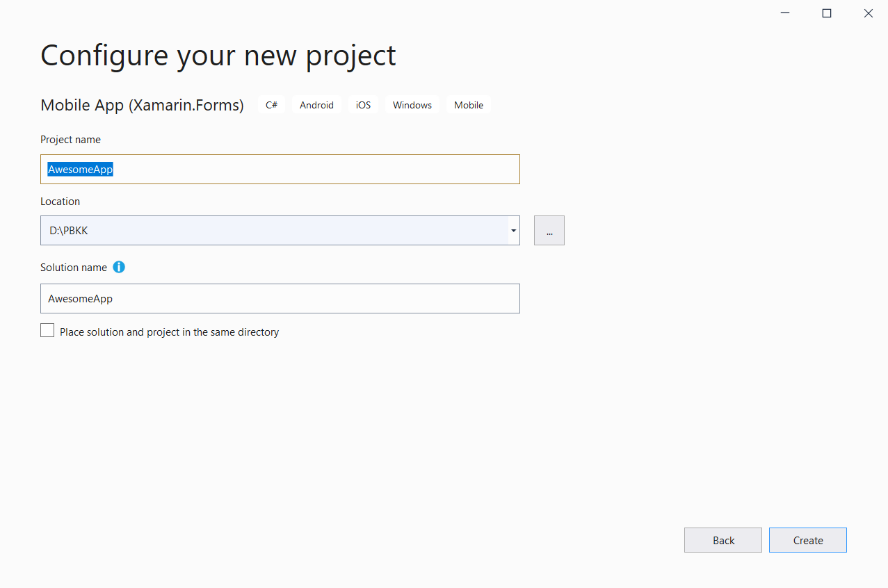Maximize the dialog window

826,13
